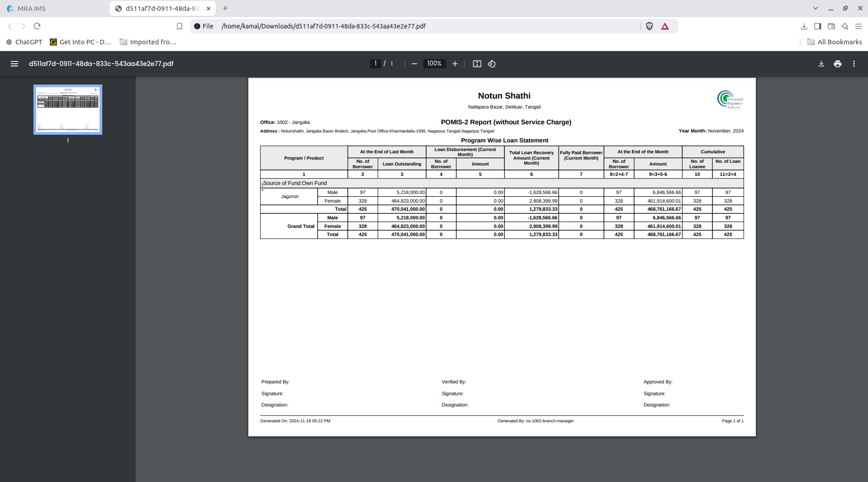Click Jagoron Male loan outstanding 5,218,000.00
Viewport: 868px width, 482px height.
click(402, 193)
